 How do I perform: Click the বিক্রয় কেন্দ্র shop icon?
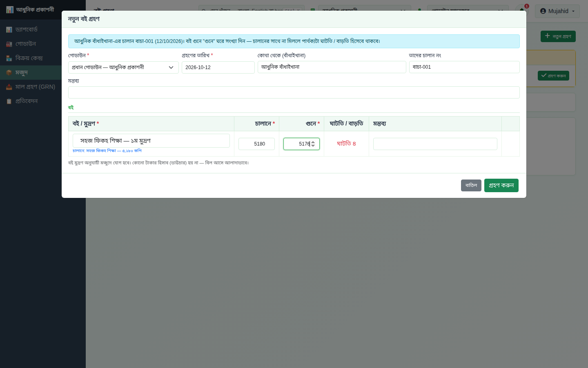tap(9, 58)
